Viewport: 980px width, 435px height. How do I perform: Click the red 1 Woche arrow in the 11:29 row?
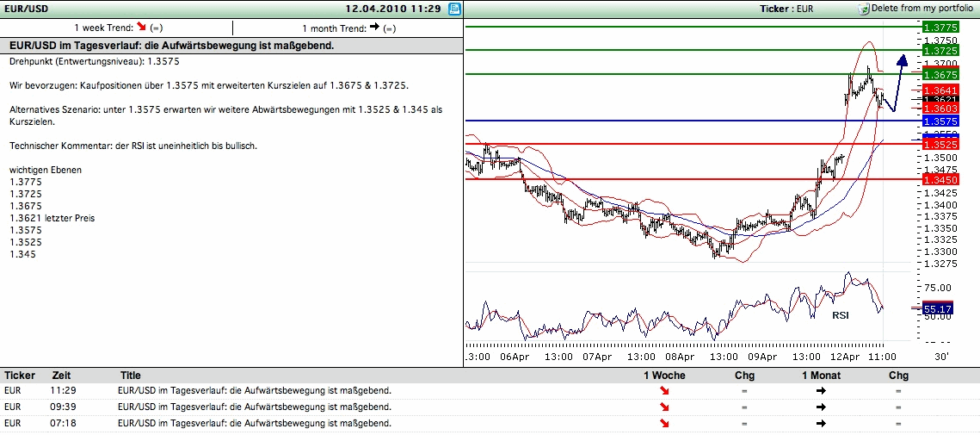664,390
